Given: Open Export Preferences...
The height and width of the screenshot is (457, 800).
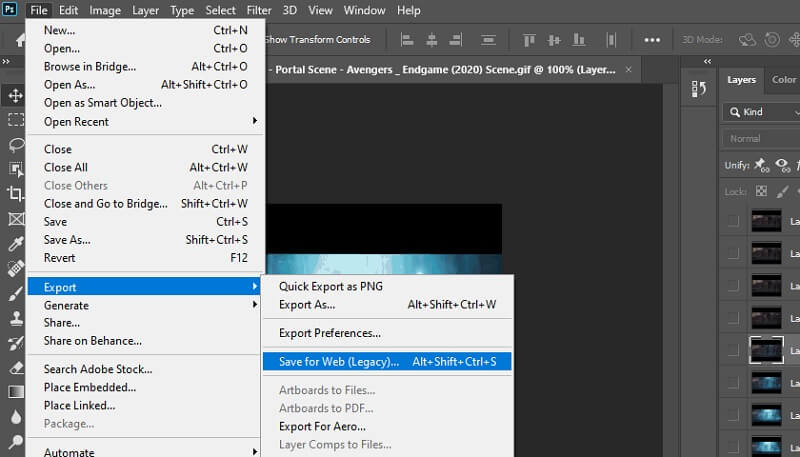Looking at the screenshot, I should click(x=387, y=333).
